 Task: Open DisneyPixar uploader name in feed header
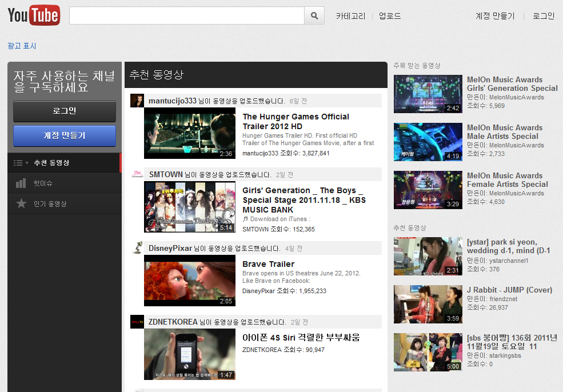tap(170, 249)
